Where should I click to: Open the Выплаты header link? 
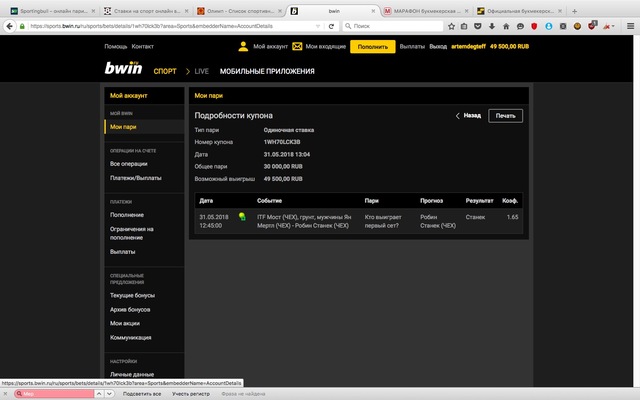pos(412,47)
